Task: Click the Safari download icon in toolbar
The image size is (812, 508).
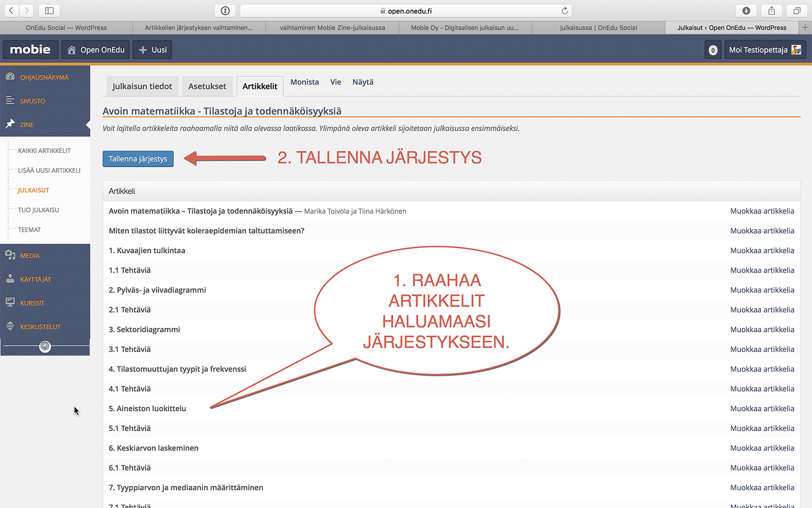Action: (x=746, y=11)
